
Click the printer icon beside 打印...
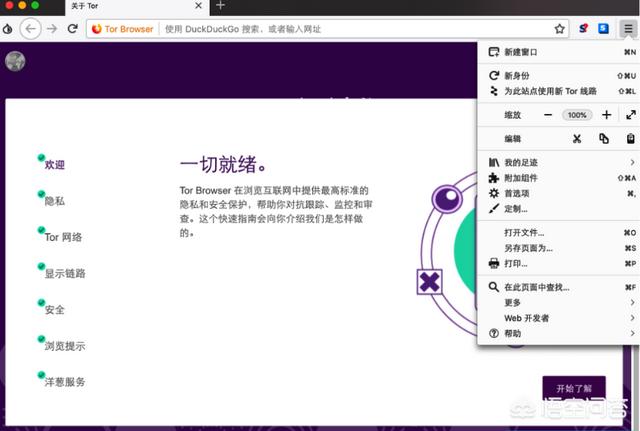pos(494,263)
